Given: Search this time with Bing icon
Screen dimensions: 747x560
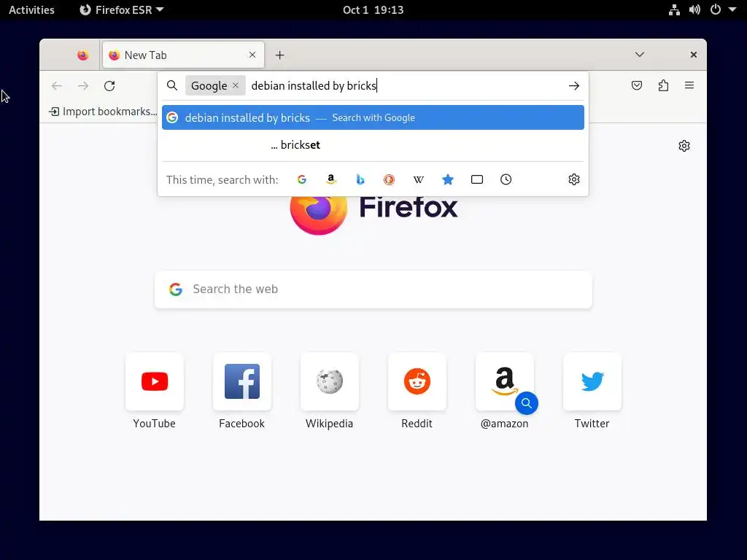Looking at the screenshot, I should [360, 179].
